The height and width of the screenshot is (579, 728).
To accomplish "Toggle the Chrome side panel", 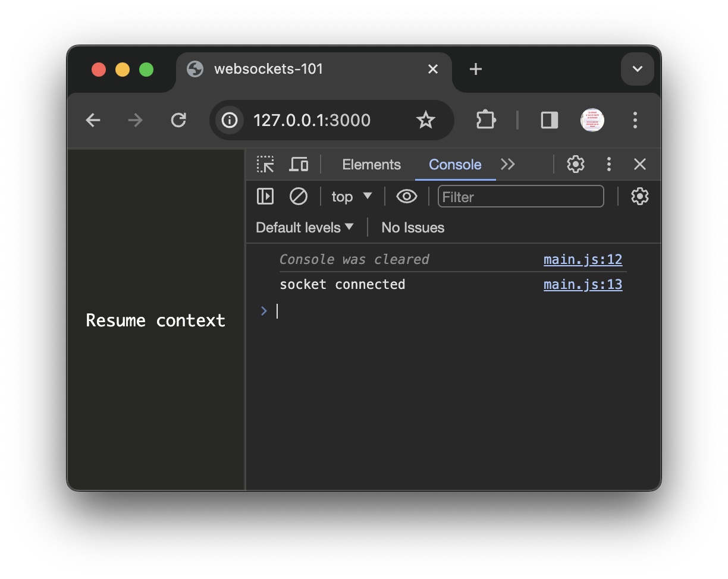I will pos(549,120).
